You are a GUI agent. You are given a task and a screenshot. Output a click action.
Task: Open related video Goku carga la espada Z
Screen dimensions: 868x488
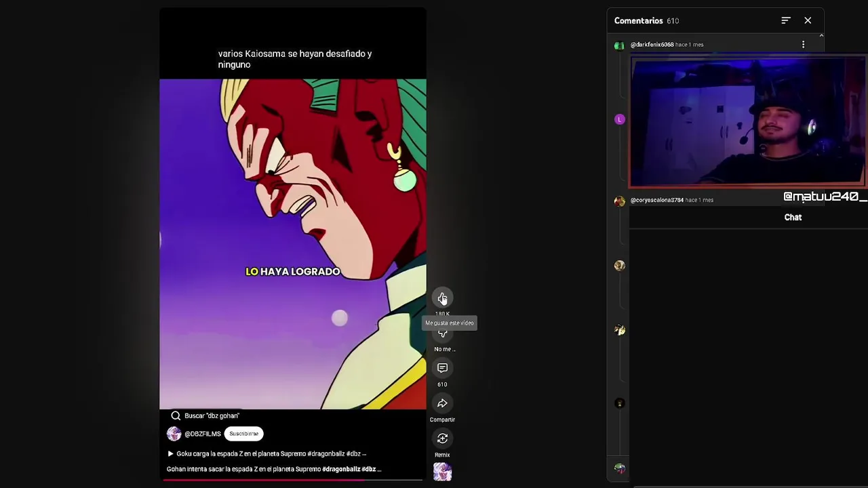pyautogui.click(x=267, y=453)
